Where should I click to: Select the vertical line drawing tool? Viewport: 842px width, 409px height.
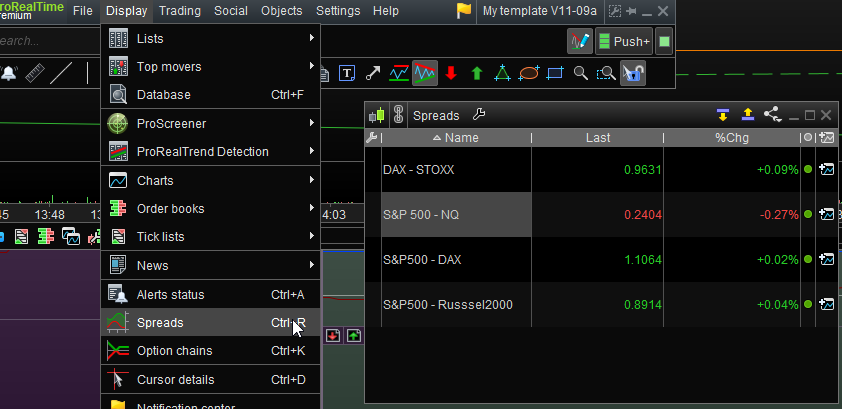(x=88, y=73)
